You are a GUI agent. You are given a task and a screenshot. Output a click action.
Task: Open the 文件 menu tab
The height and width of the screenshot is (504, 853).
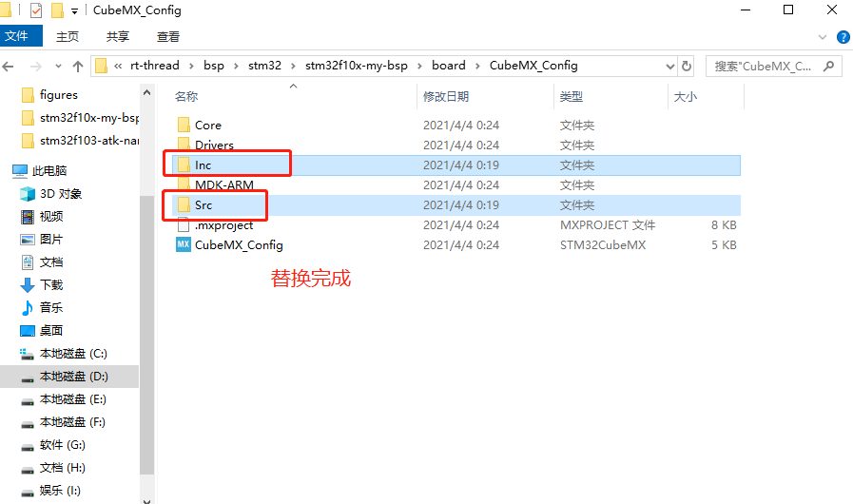coord(21,36)
